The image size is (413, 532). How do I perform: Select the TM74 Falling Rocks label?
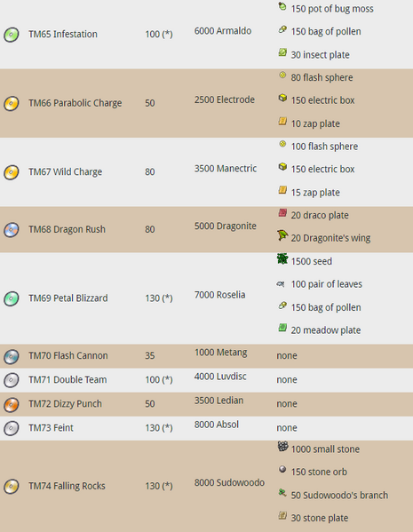click(67, 486)
